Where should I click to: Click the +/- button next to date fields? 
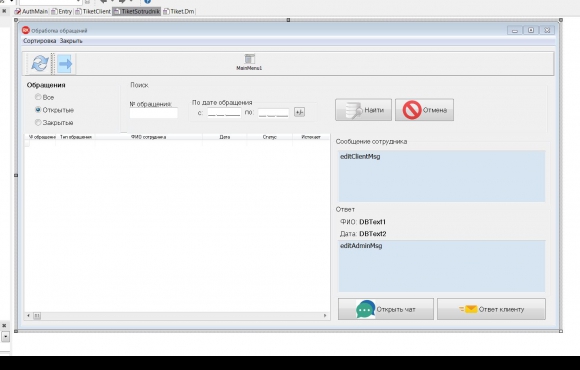[299, 112]
